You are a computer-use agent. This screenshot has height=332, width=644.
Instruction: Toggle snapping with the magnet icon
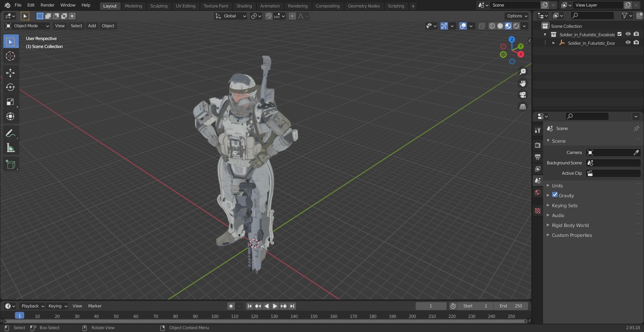pyautogui.click(x=269, y=16)
